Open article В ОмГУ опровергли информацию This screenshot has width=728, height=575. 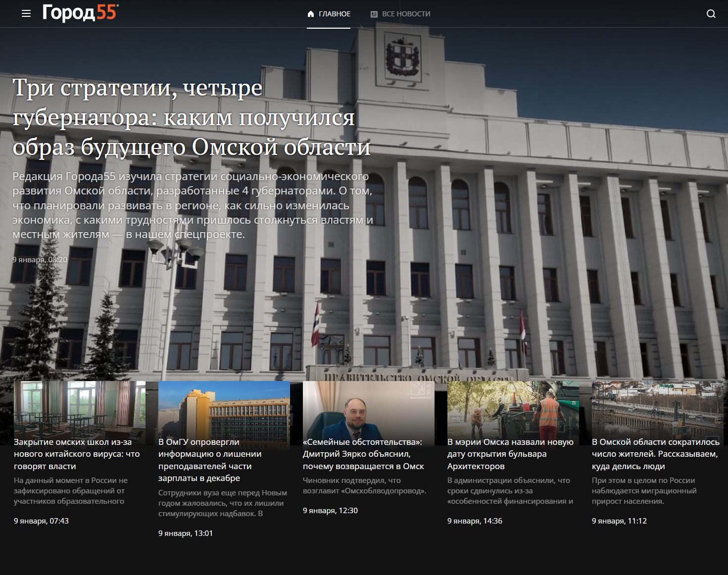tap(210, 460)
